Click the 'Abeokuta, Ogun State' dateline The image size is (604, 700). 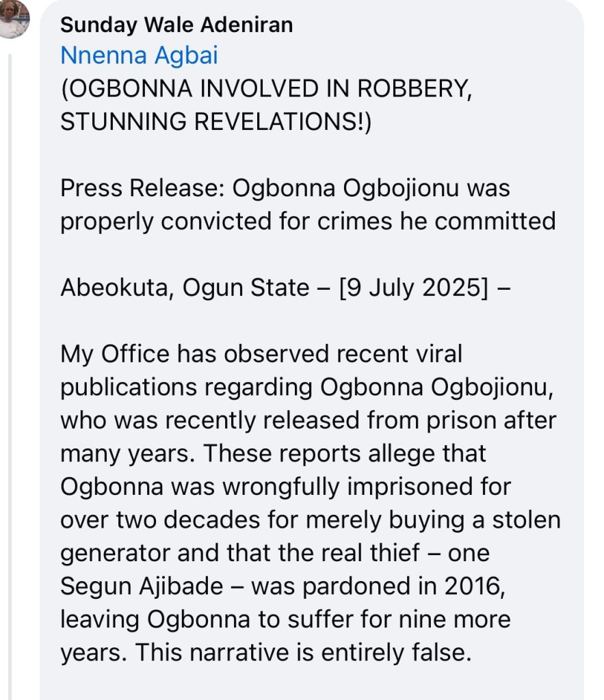point(185,288)
